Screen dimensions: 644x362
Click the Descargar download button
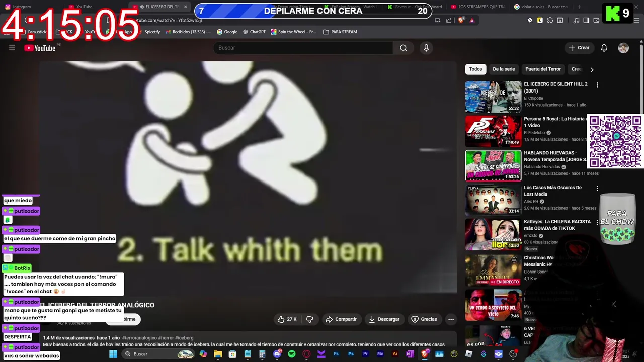384,319
